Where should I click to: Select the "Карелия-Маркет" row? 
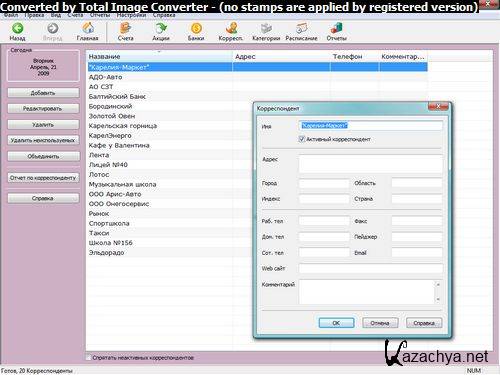[x=257, y=67]
